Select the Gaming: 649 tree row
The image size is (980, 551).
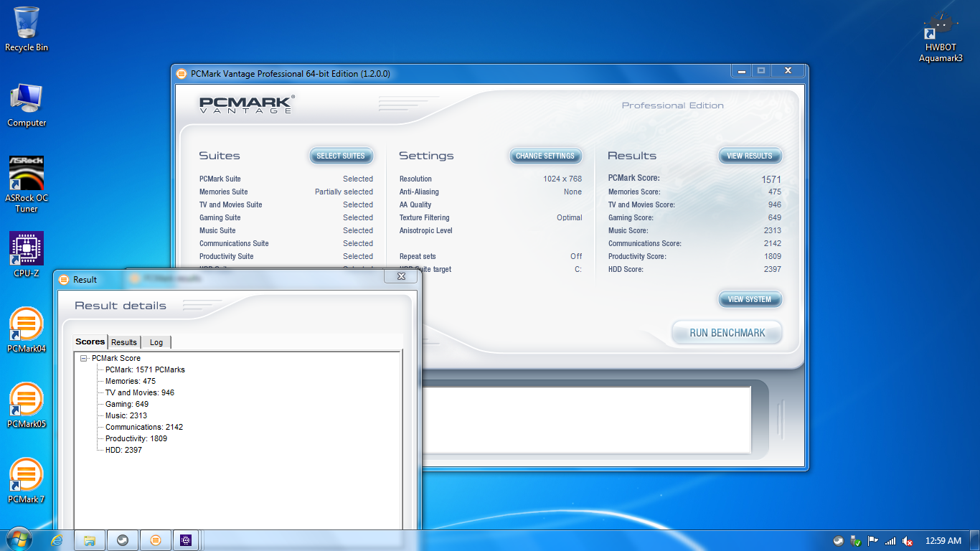pyautogui.click(x=127, y=404)
